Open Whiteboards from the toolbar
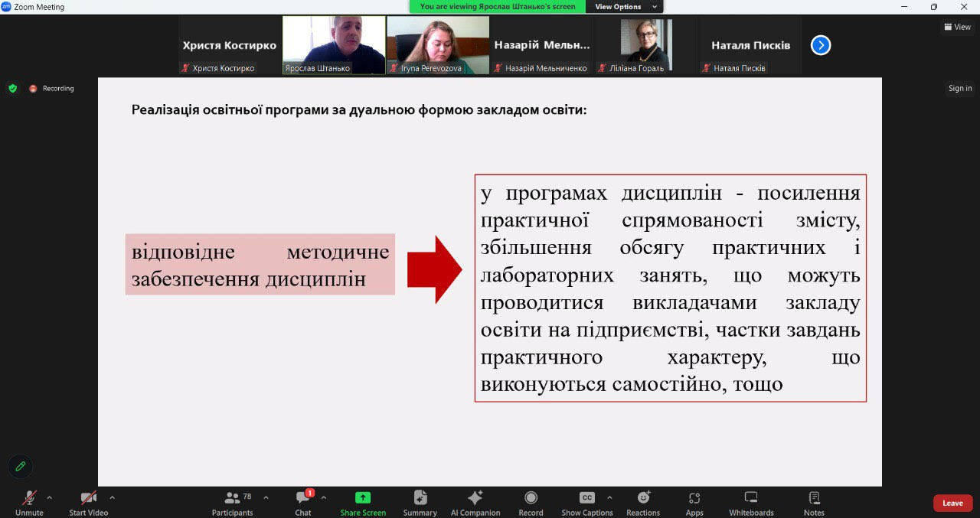The height and width of the screenshot is (518, 980). [751, 502]
